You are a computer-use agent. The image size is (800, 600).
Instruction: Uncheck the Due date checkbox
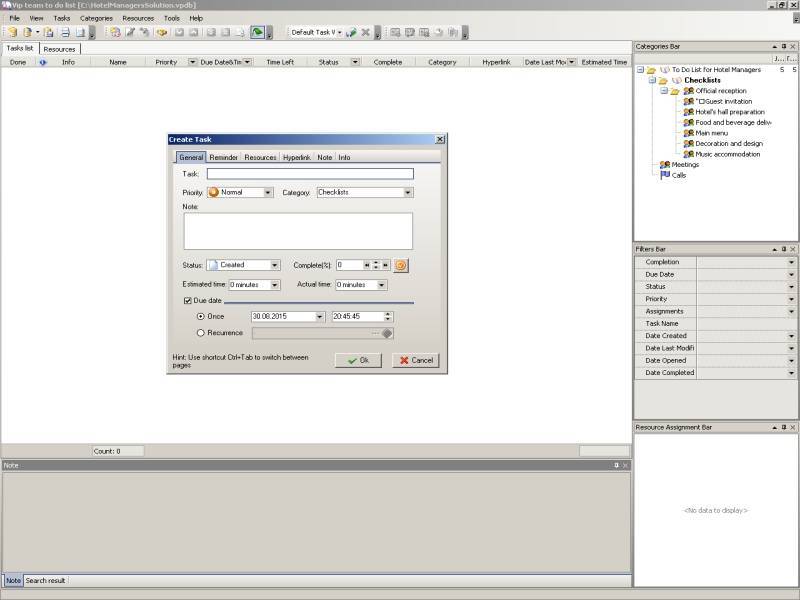(188, 300)
